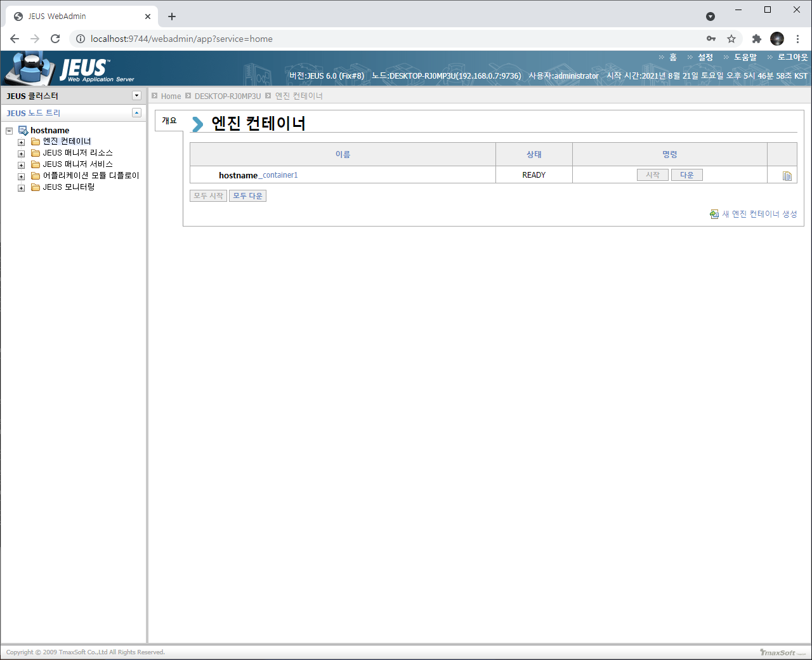The height and width of the screenshot is (660, 812).
Task: Click the JEUS Web Application Server logo
Action: [x=70, y=69]
